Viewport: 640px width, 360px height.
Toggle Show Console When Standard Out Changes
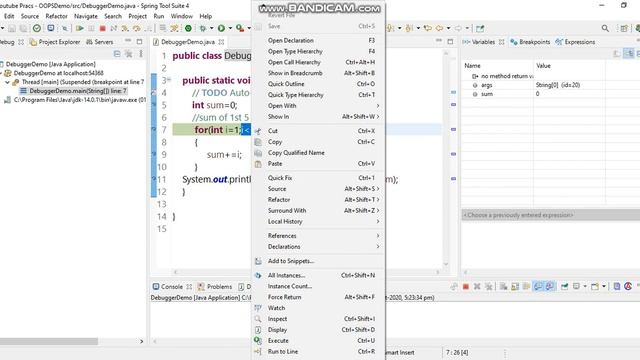coord(538,287)
